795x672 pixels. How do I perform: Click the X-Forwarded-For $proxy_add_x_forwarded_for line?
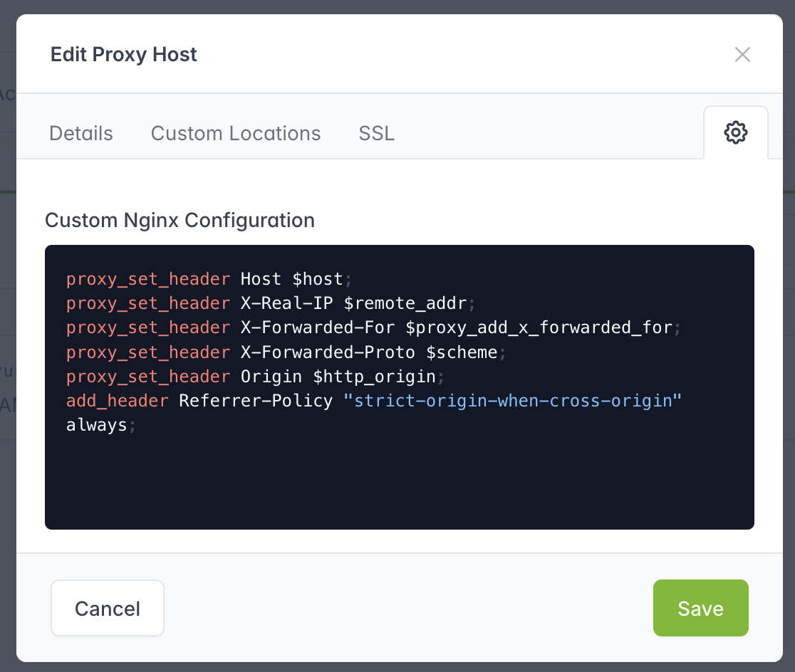pos(373,327)
